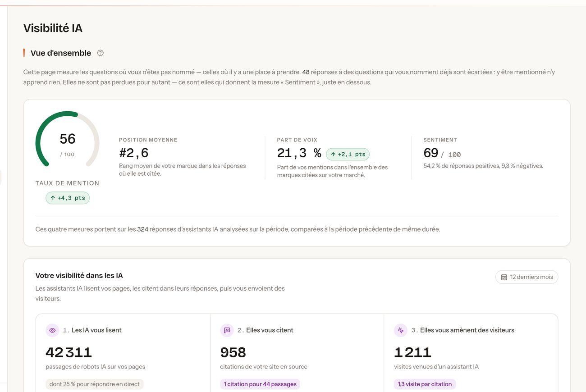Select the Part de voix value 21,3 %
Viewport: 586px width, 392px height.
pos(299,153)
